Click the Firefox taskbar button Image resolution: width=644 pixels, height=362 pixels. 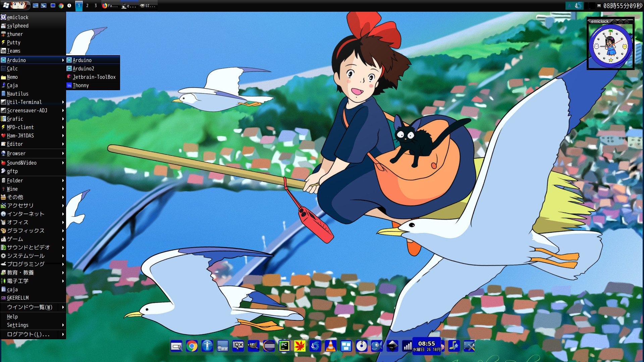(110, 6)
